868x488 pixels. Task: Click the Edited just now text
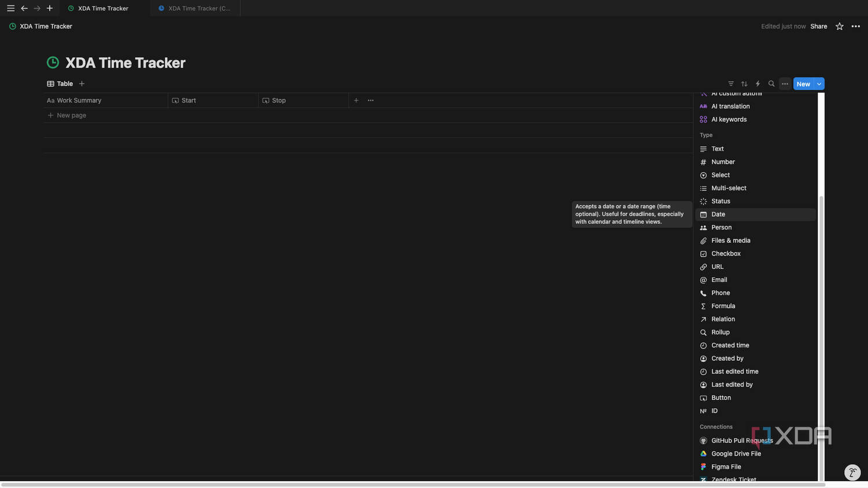[783, 26]
